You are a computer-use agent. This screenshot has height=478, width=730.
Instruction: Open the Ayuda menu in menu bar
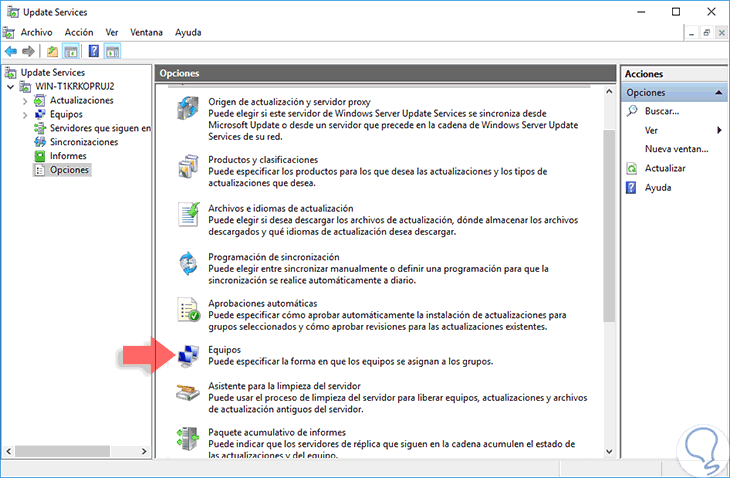(x=188, y=33)
